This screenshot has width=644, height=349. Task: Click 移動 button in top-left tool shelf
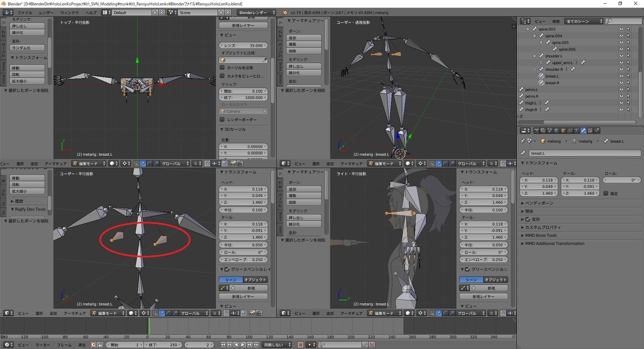tap(27, 68)
